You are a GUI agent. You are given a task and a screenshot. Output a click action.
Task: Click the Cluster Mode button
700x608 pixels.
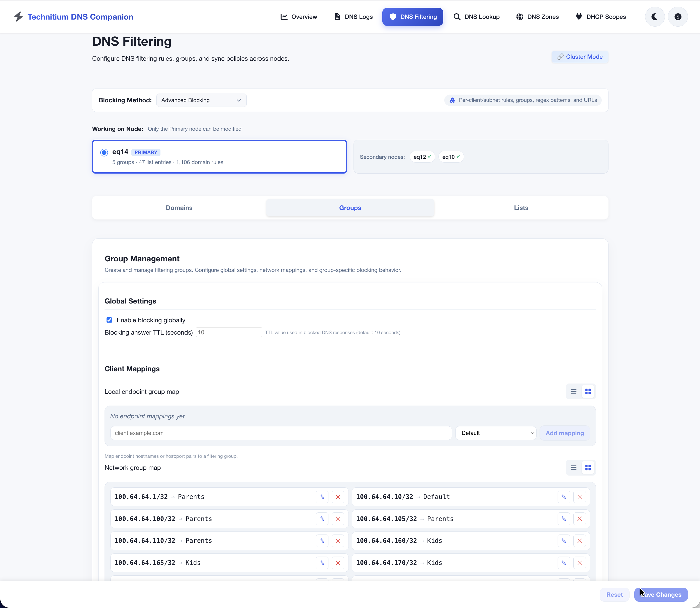coord(580,57)
